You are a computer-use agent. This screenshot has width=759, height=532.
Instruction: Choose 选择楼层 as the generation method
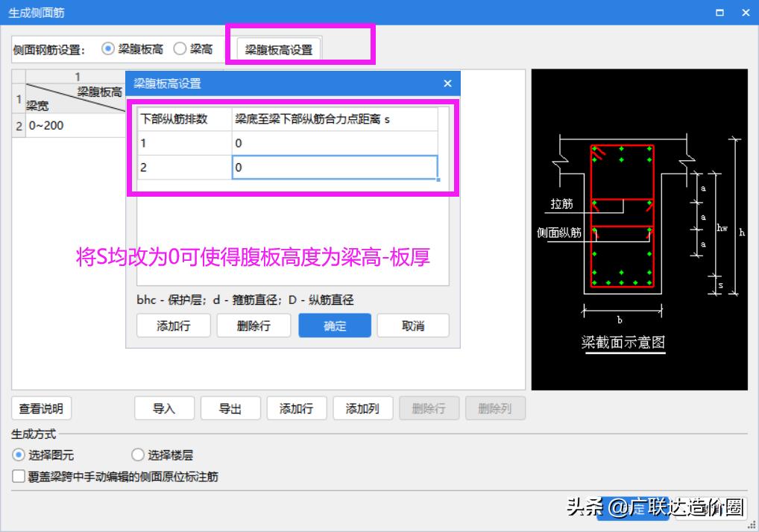tap(138, 455)
